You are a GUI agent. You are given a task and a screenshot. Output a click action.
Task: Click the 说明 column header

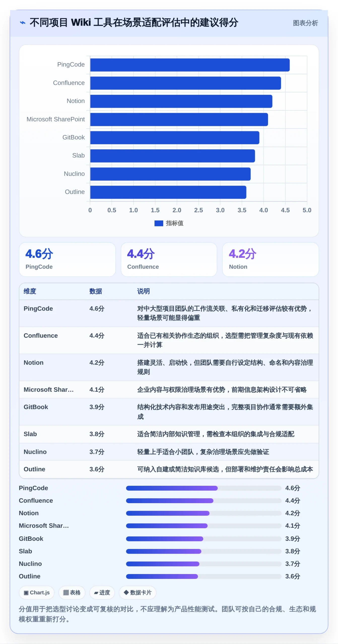(x=143, y=291)
